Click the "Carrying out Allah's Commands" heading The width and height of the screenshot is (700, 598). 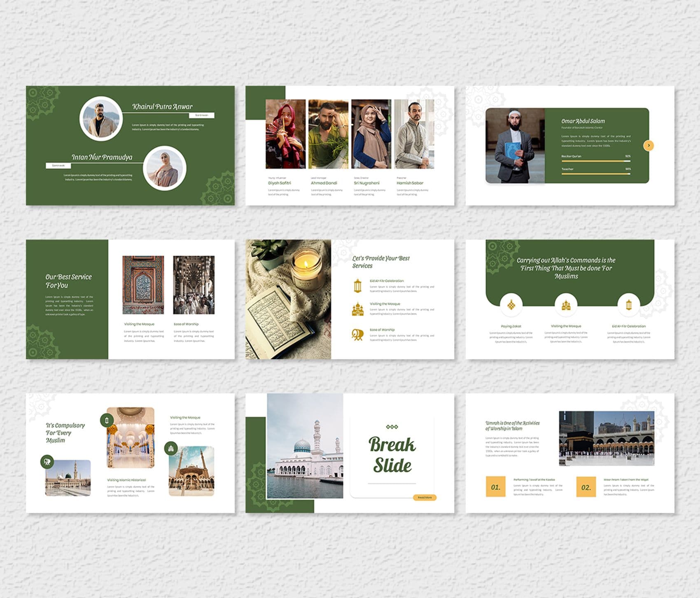pyautogui.click(x=566, y=268)
